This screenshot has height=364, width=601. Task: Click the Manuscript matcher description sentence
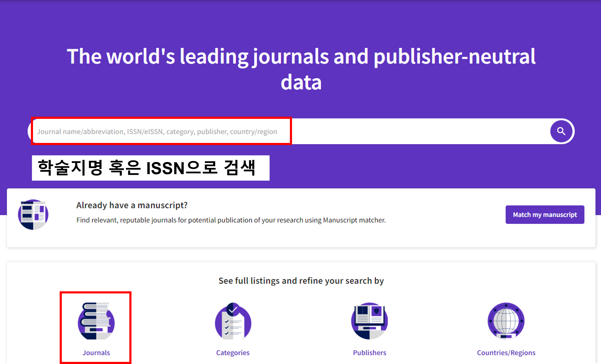pyautogui.click(x=231, y=220)
